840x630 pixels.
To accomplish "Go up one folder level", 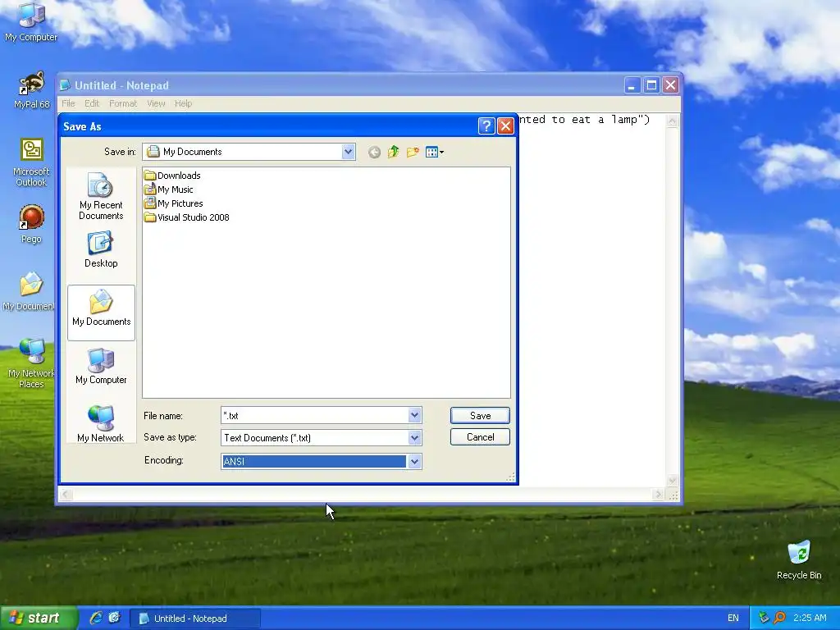I will (393, 152).
